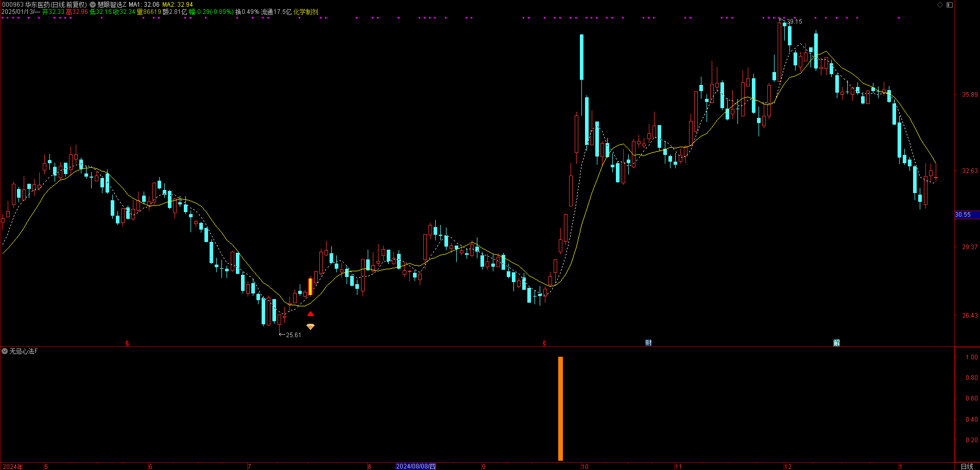
Task: Click the MA1: 32.06 label
Action: pyautogui.click(x=144, y=5)
